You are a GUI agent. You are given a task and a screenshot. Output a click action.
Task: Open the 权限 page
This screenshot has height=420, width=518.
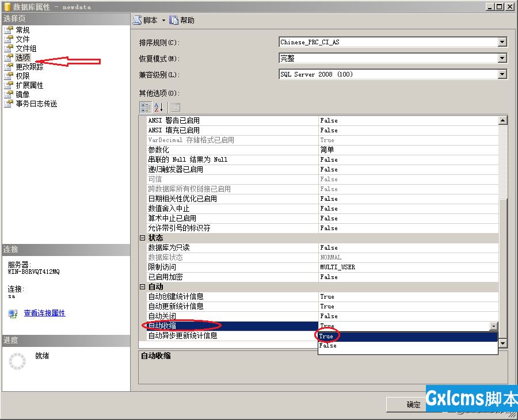(x=22, y=77)
